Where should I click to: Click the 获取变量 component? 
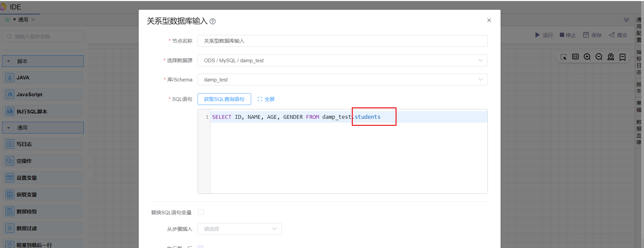click(43, 194)
